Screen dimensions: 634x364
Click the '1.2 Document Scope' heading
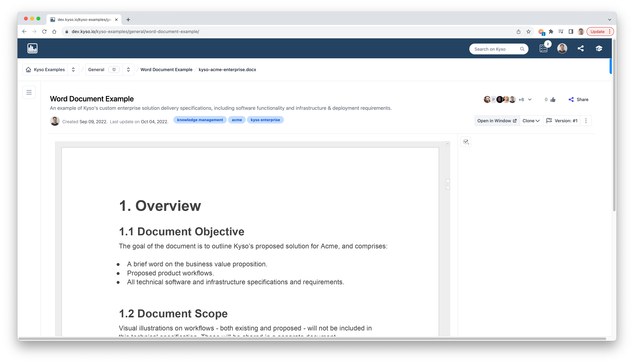pyautogui.click(x=173, y=313)
